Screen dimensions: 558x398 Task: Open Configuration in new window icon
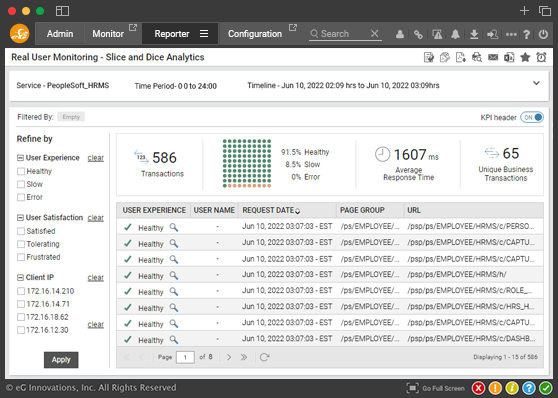(x=293, y=27)
